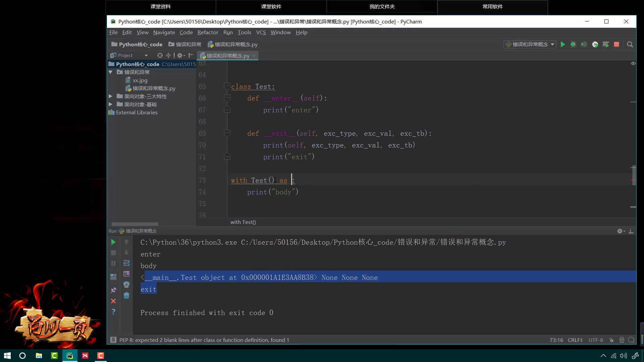Switch to the 课堂资料 toolbar tab

tap(161, 6)
